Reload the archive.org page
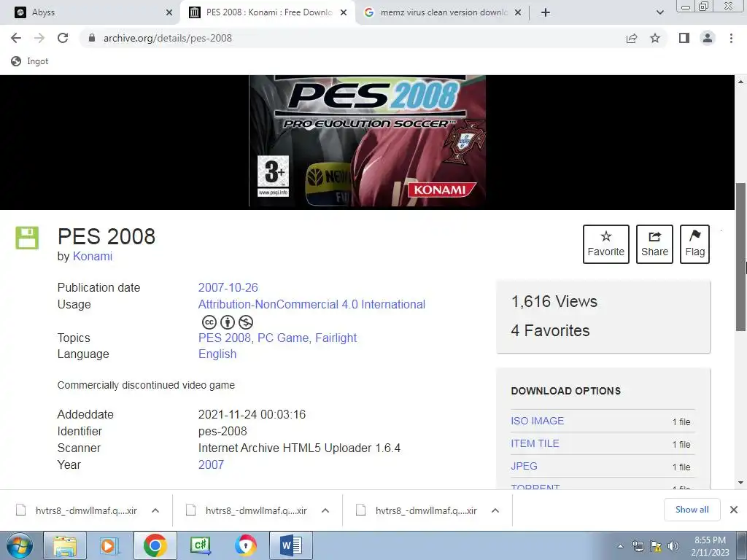The height and width of the screenshot is (560, 747). (x=63, y=38)
